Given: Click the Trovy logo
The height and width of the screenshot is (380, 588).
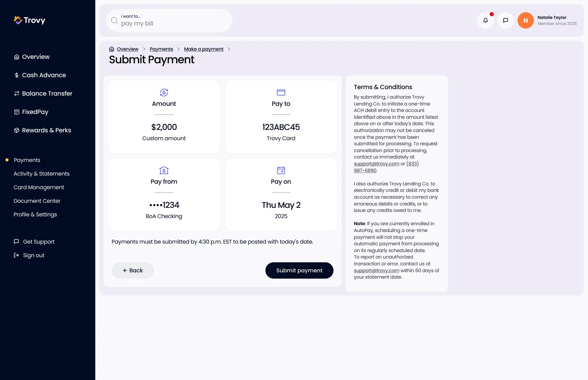Looking at the screenshot, I should [x=29, y=20].
